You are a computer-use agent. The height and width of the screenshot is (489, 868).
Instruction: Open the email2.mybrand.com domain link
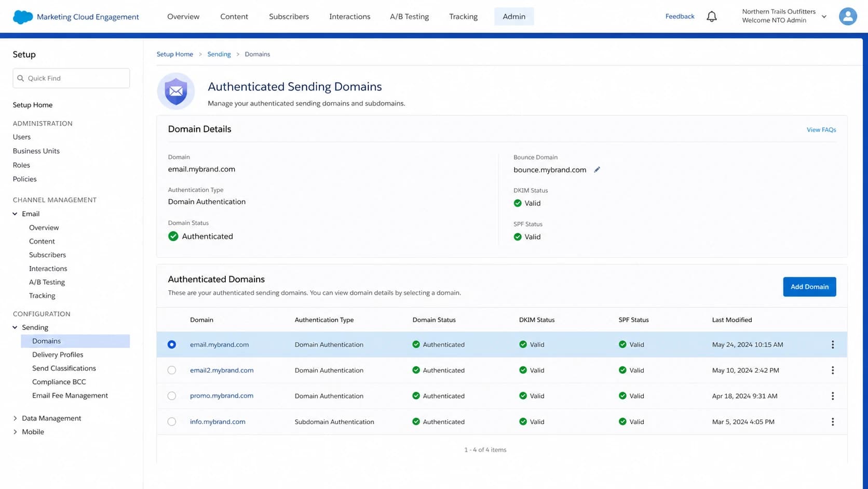coord(222,370)
